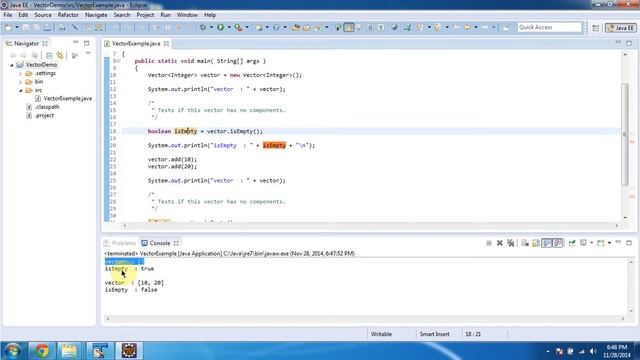Minimize the Navigator view
This screenshot has width=640, height=360.
(x=76, y=42)
